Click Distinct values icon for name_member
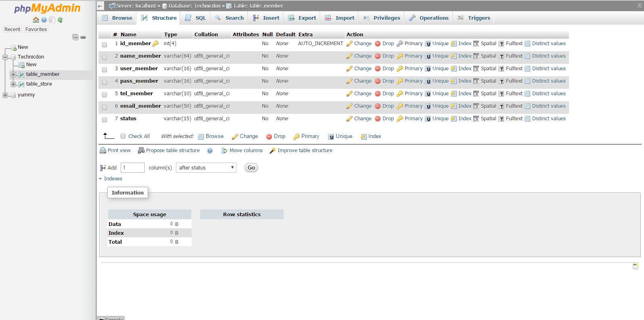Image resolution: width=644 pixels, height=320 pixels. 527,56
